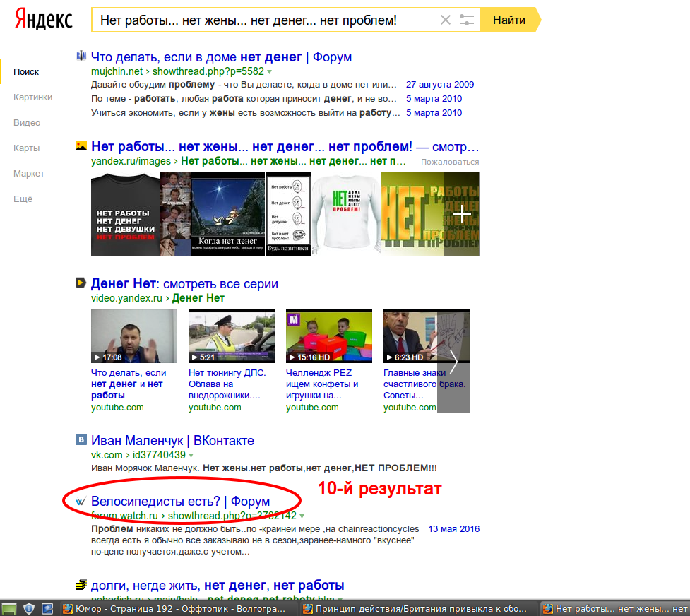Image resolution: width=690 pixels, height=616 pixels.
Task: Open 'Нет тюнингу ДПС' video title
Action: [x=227, y=384]
